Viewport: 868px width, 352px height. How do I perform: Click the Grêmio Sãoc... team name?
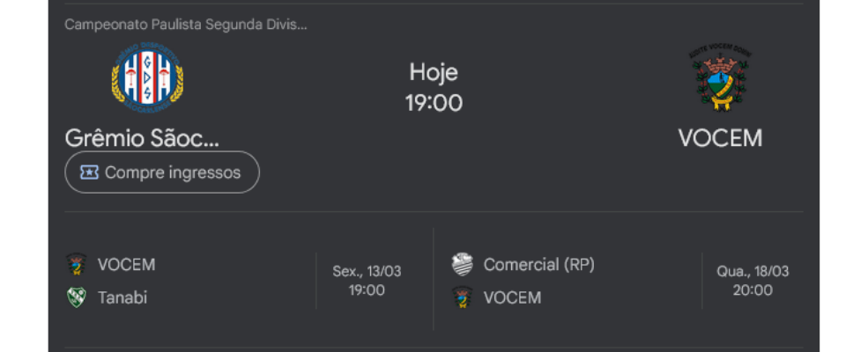click(142, 138)
